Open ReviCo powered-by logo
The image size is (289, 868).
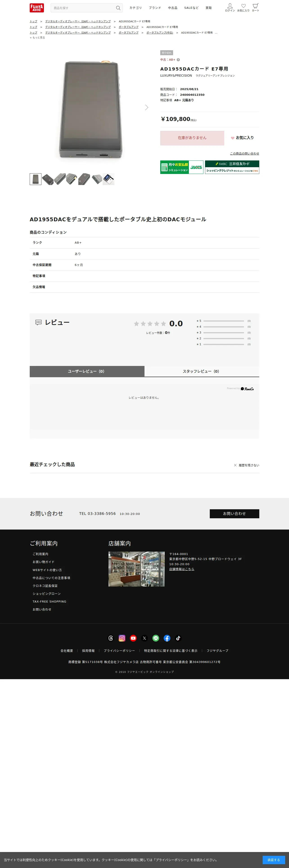pyautogui.click(x=247, y=388)
